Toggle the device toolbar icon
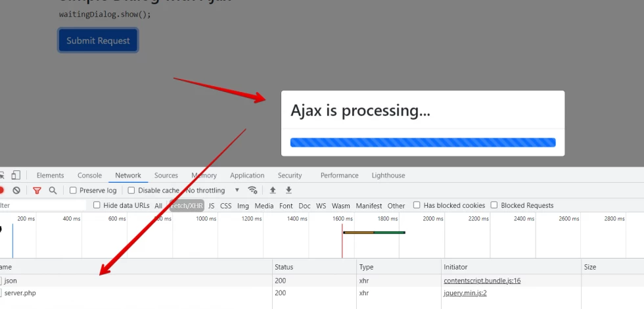The width and height of the screenshot is (644, 309). point(16,175)
